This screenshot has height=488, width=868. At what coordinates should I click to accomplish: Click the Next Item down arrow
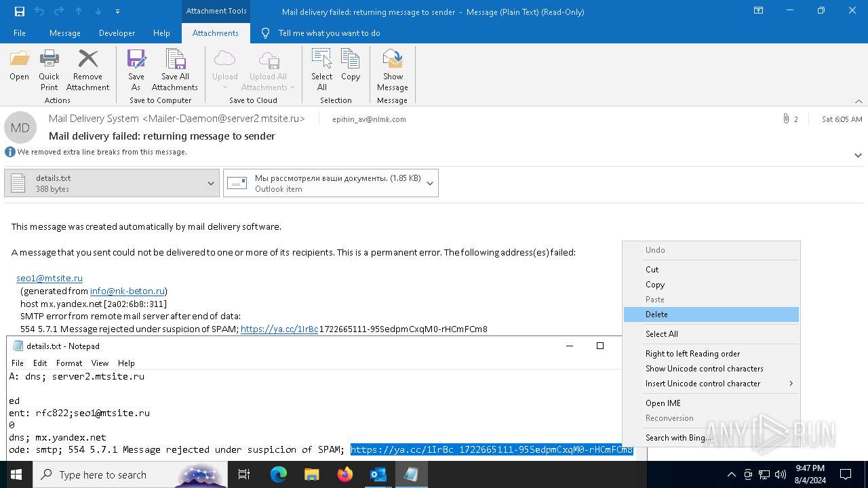98,12
